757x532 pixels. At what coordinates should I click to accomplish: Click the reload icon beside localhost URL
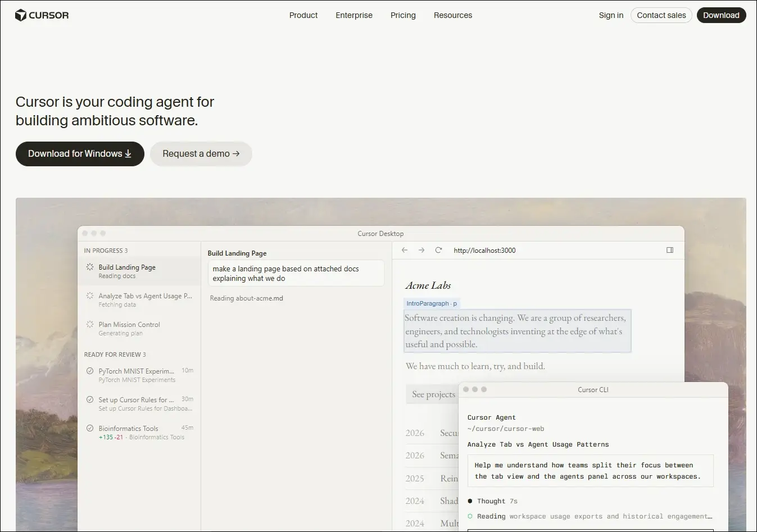pos(438,250)
